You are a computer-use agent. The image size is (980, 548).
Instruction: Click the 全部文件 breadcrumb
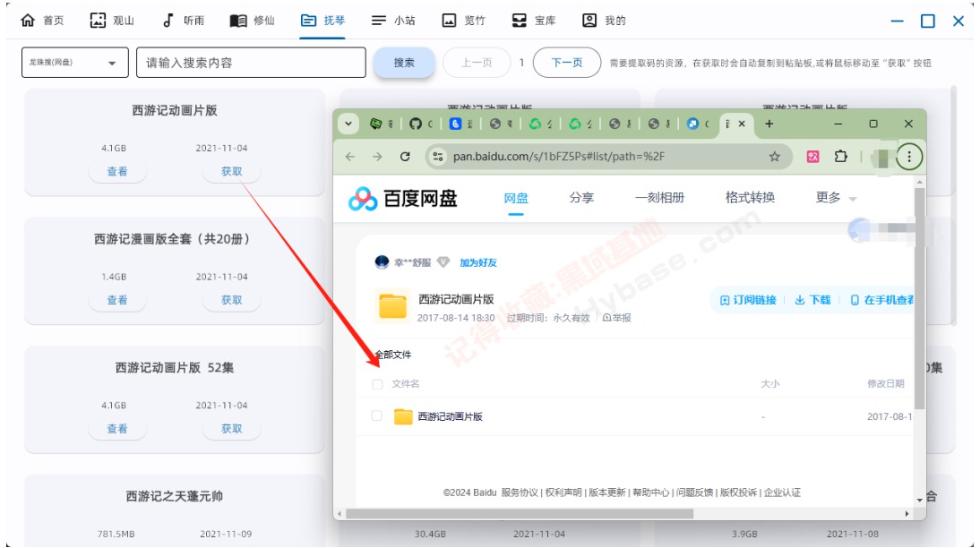[x=393, y=355]
